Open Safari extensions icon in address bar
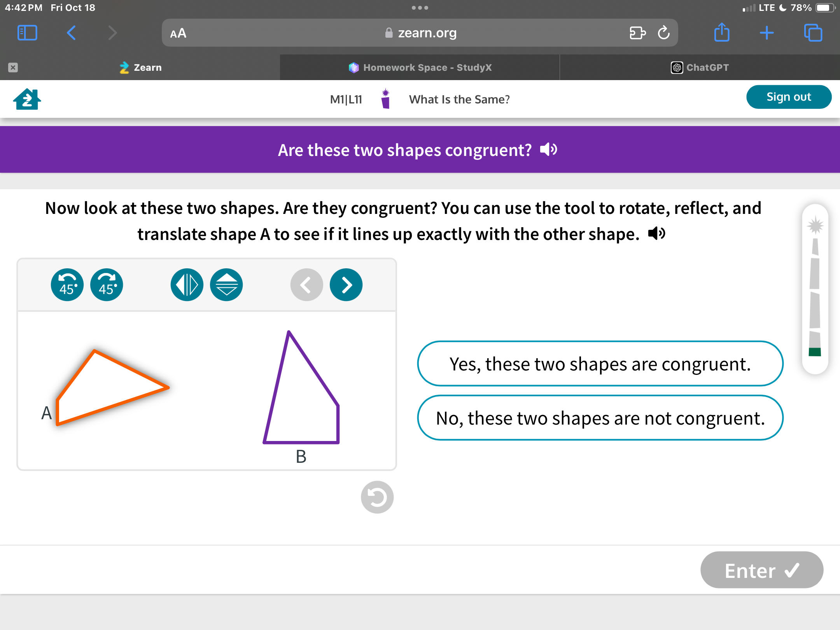Screen dimensions: 840x630 pos(637,33)
